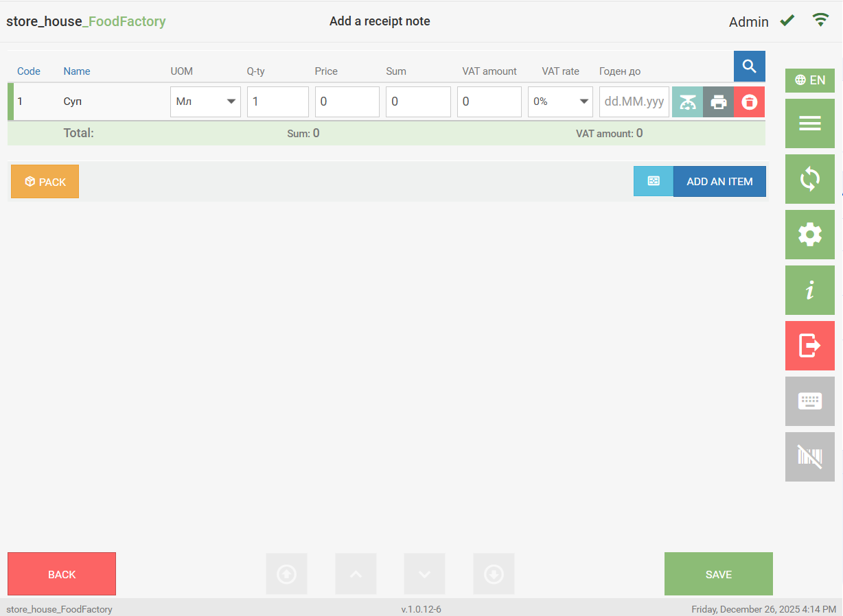Open the UOM dropdown showing Мл
Viewport: 843px width, 616px height.
[205, 102]
